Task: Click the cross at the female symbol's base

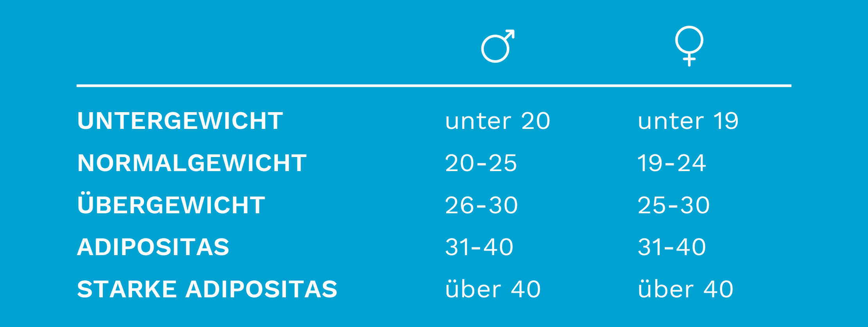Action: [689, 60]
